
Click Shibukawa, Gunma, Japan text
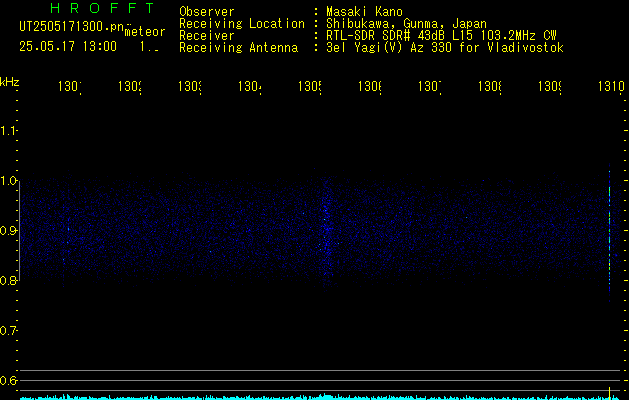point(406,24)
